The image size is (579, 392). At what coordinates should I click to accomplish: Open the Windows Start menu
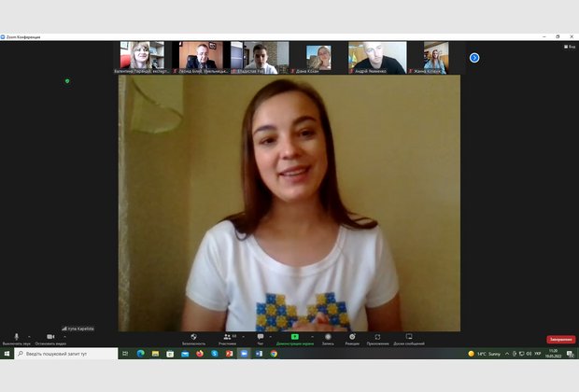click(x=7, y=354)
